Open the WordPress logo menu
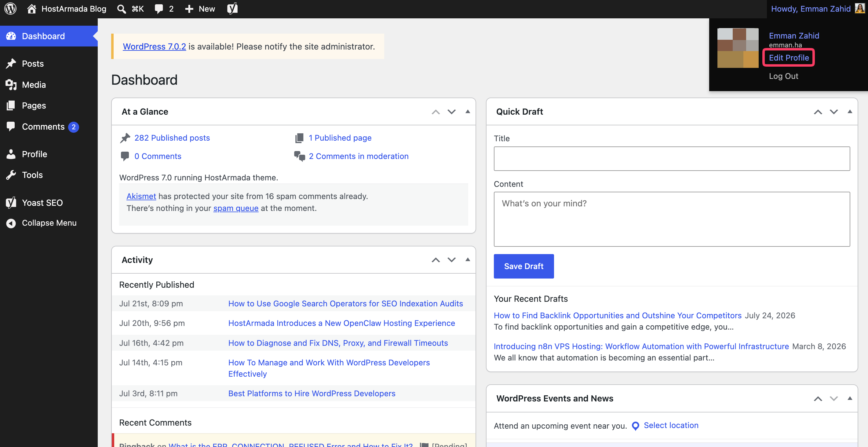Viewport: 868px width, 447px height. (10, 9)
